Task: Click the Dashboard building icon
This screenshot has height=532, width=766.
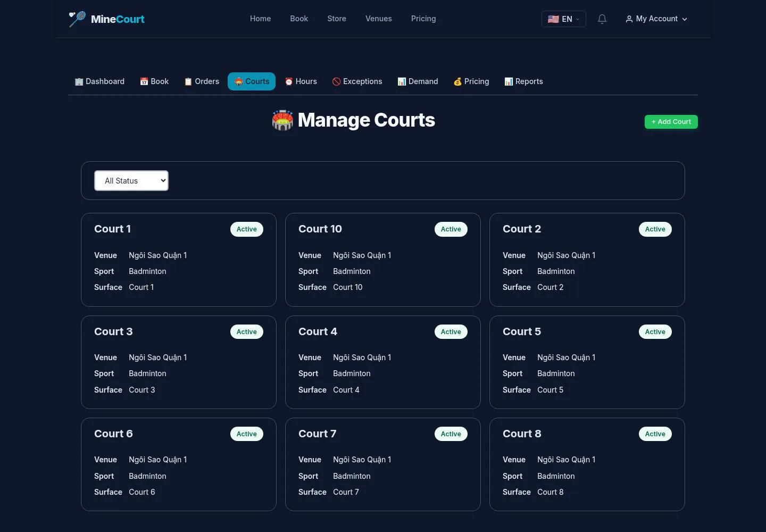Action: tap(79, 81)
